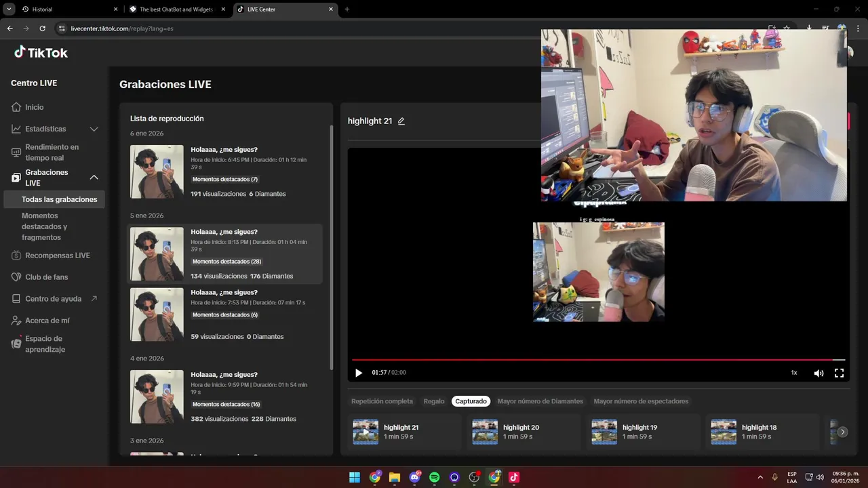Edit the highlight 21 title with pencil icon

click(401, 121)
